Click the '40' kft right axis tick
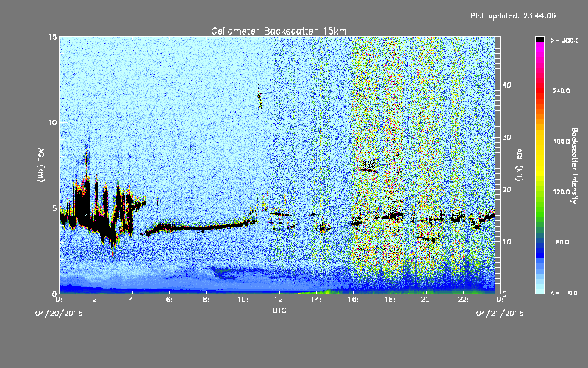 [506, 85]
